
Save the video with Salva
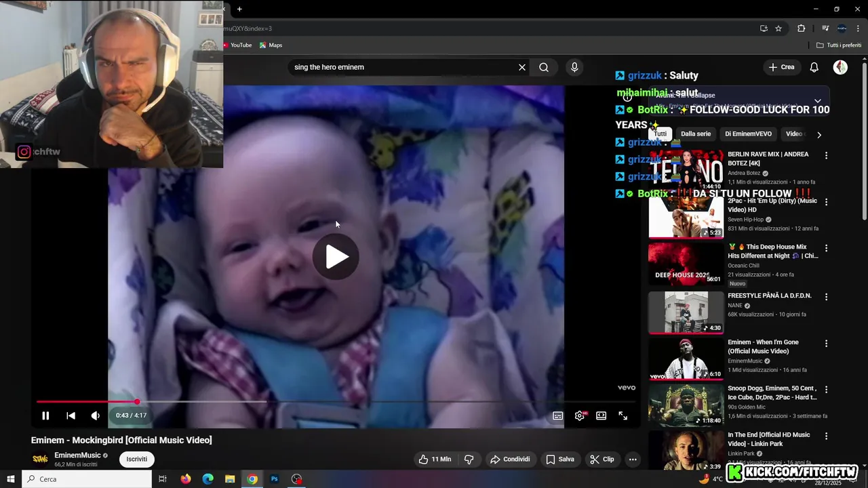click(560, 459)
